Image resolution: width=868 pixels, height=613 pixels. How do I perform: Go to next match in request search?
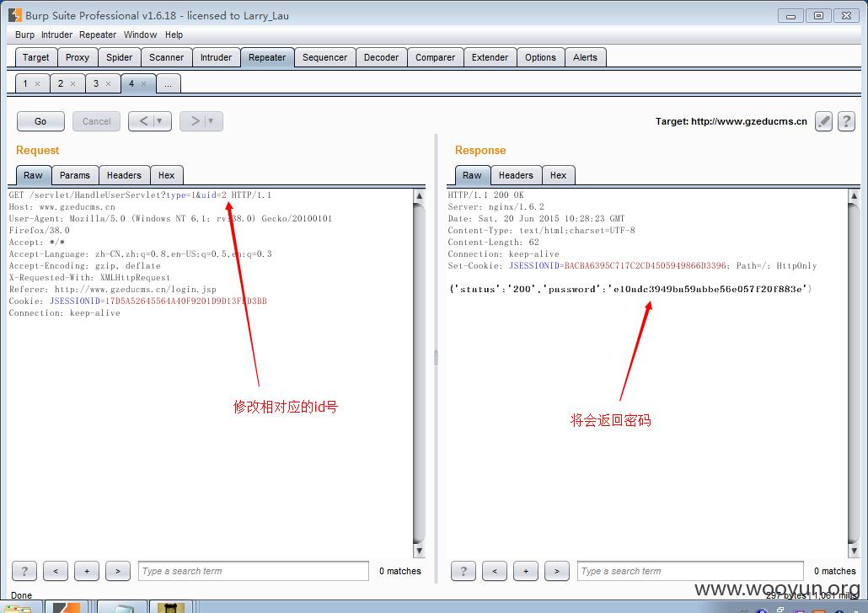(118, 571)
